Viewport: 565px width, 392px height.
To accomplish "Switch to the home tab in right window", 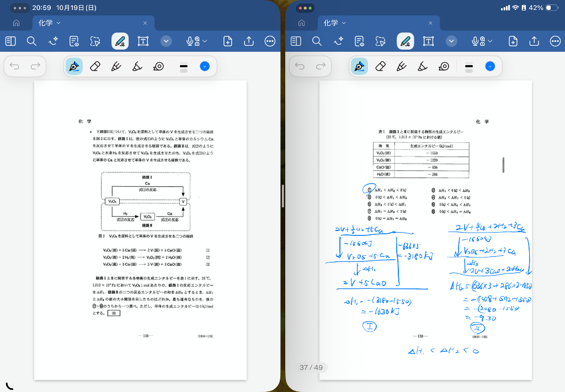I will point(301,23).
